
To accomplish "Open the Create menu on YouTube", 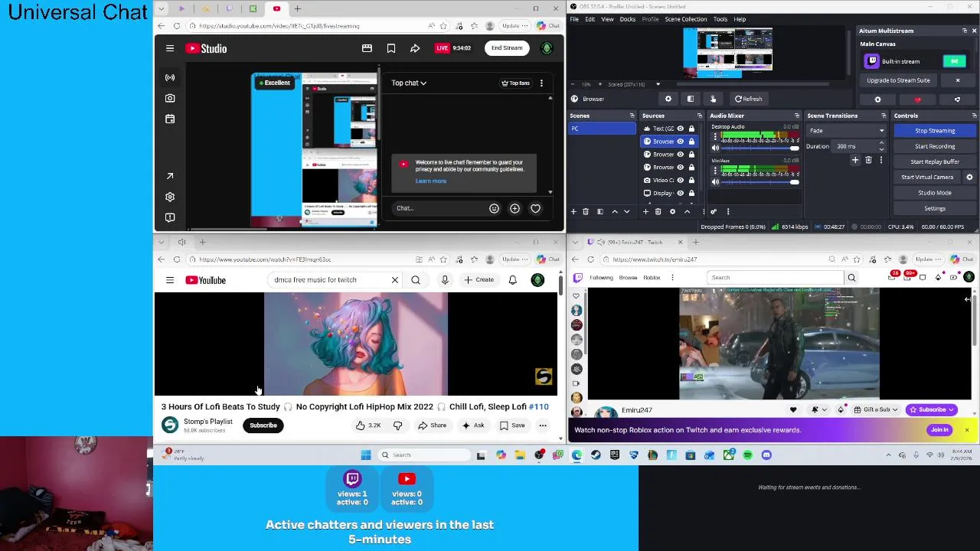I will (x=479, y=280).
